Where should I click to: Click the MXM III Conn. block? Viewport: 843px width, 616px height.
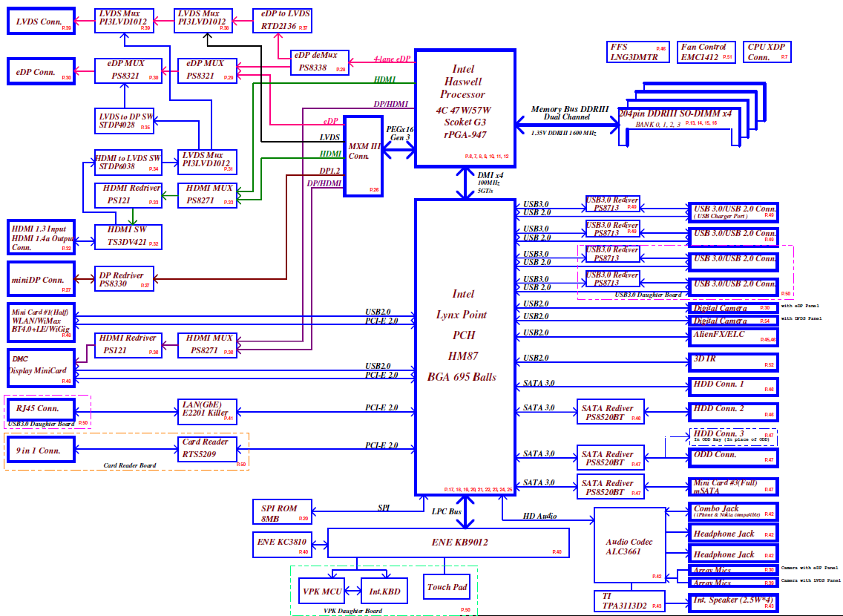tap(364, 156)
